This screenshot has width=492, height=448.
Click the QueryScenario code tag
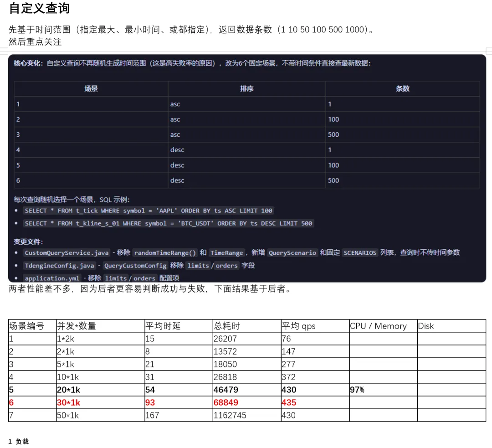tap(292, 253)
